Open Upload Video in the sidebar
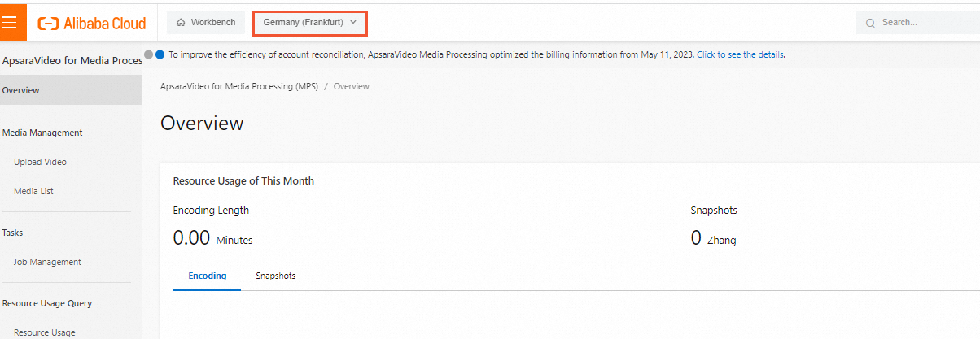980x339 pixels. [x=40, y=162]
